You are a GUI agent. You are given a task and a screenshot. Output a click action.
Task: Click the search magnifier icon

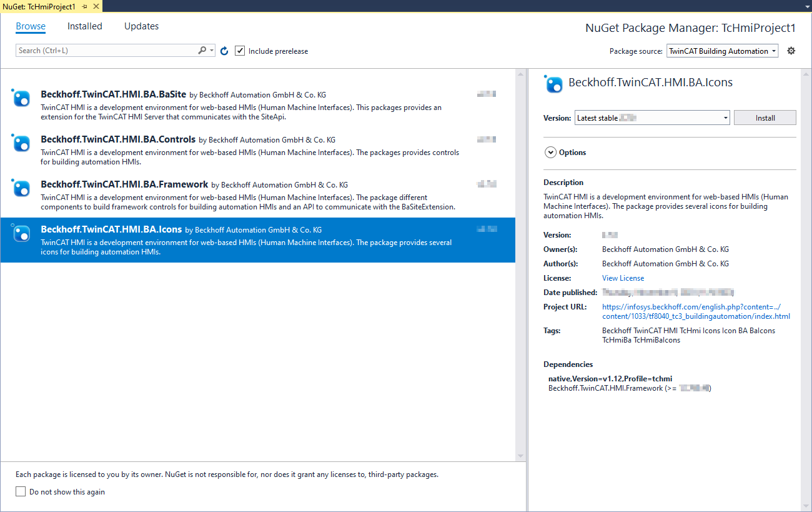click(202, 51)
